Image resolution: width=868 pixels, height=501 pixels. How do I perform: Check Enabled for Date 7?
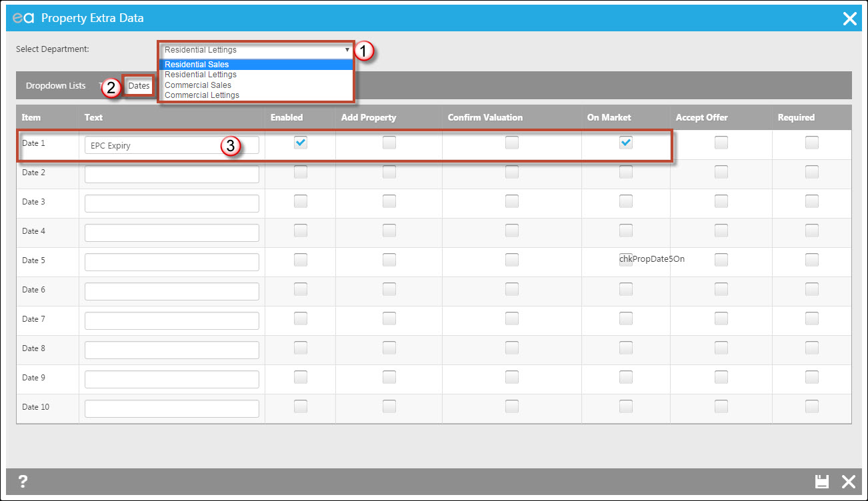coord(301,318)
